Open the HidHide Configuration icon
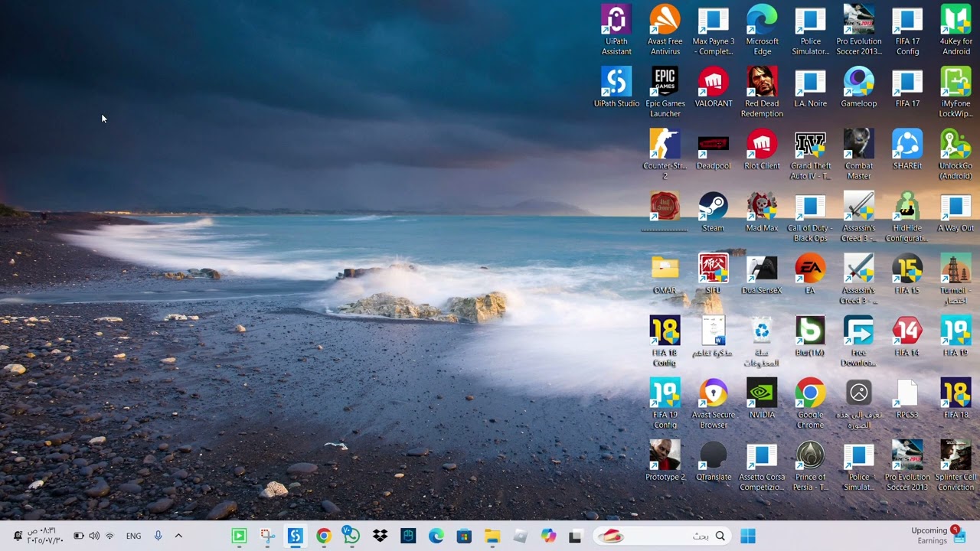980x551 pixels. tap(907, 217)
